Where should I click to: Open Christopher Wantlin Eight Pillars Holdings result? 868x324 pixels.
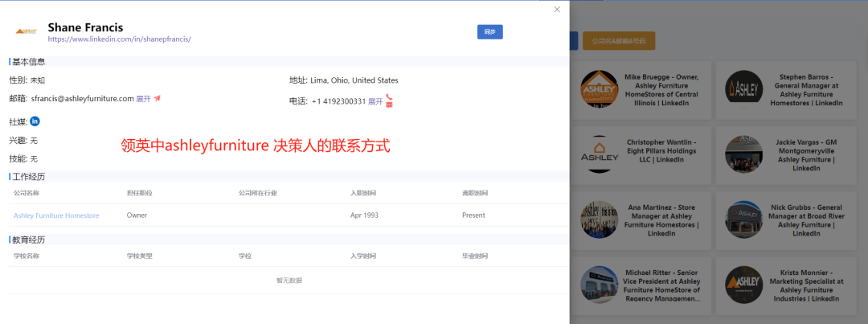tap(640, 155)
